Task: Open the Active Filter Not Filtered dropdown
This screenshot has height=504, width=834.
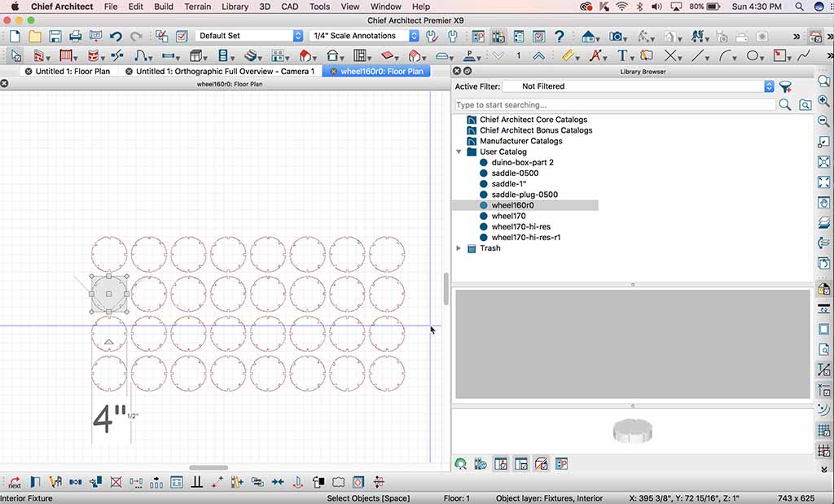Action: coord(638,86)
